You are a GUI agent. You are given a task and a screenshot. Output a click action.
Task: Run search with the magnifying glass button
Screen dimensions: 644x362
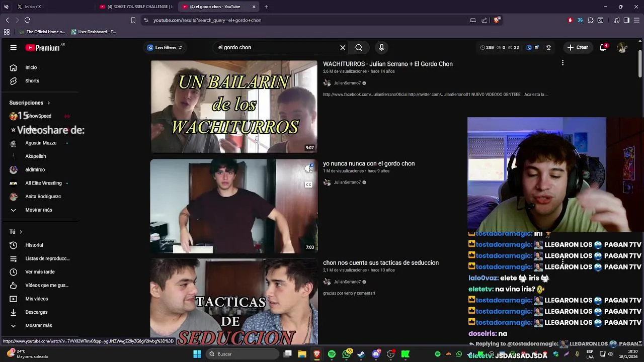(x=359, y=47)
